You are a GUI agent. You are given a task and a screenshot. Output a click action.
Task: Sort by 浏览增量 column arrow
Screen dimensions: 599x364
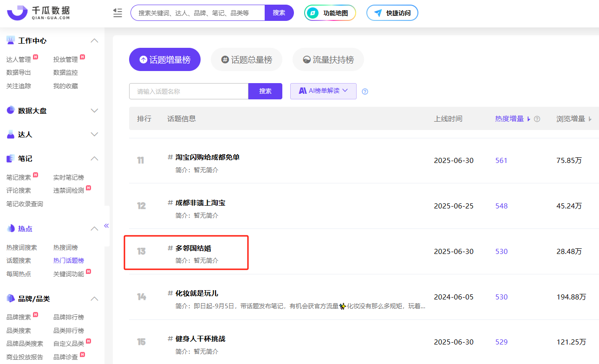tap(590, 119)
